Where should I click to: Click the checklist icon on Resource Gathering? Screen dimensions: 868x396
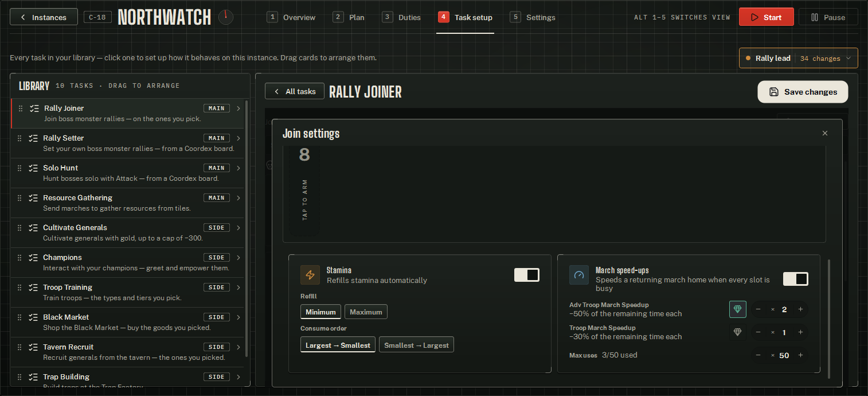click(x=34, y=198)
